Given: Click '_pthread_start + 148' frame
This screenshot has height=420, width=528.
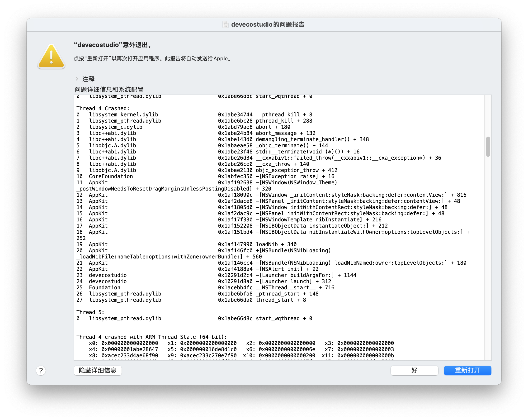Looking at the screenshot, I should pyautogui.click(x=197, y=294).
